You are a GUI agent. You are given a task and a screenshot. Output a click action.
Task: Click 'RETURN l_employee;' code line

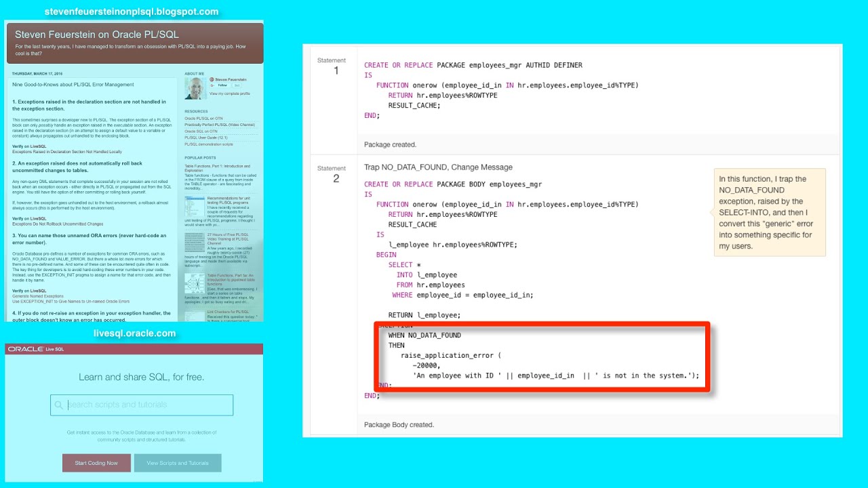pos(425,315)
